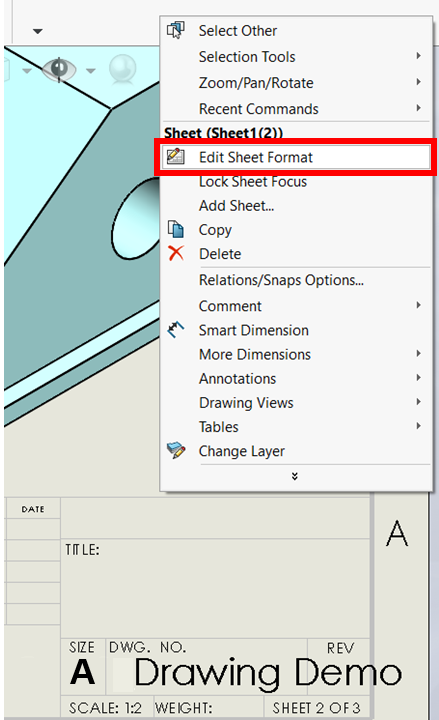Click the TITLE: field in title block
439x720 pixels.
[x=82, y=550]
